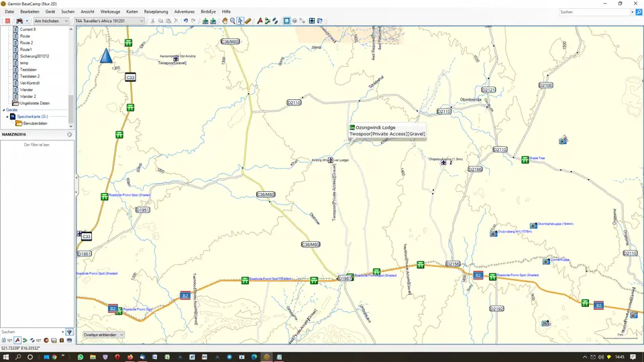Select the new Route tool
This screenshot has width=644, height=362.
[268, 21]
